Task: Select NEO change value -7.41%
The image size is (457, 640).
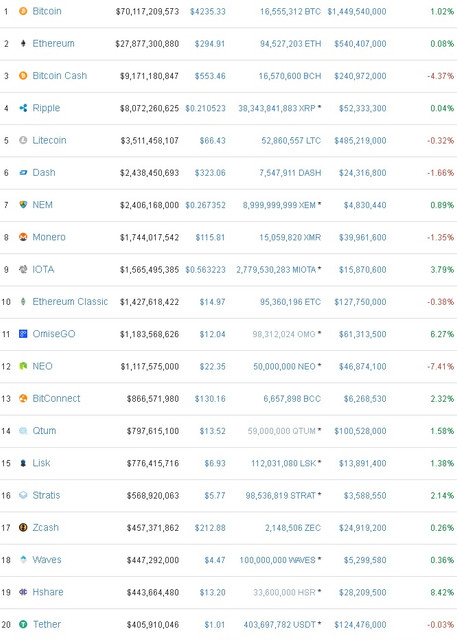Action: click(441, 366)
